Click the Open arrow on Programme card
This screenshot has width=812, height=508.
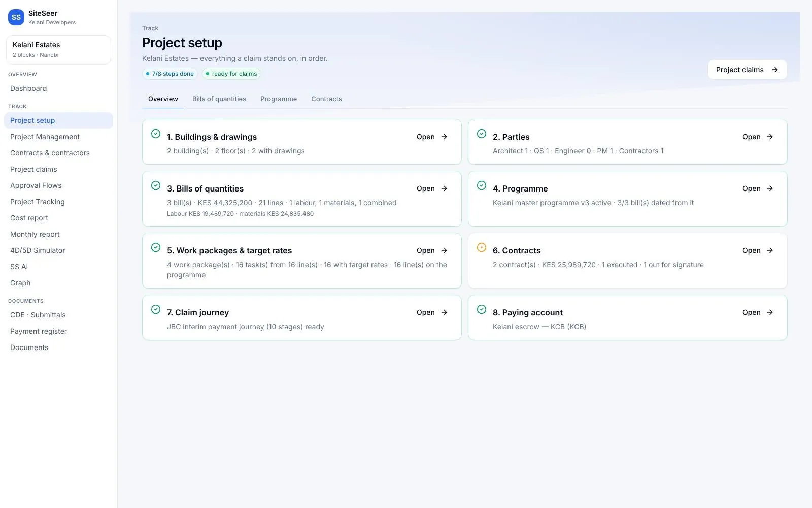click(770, 188)
